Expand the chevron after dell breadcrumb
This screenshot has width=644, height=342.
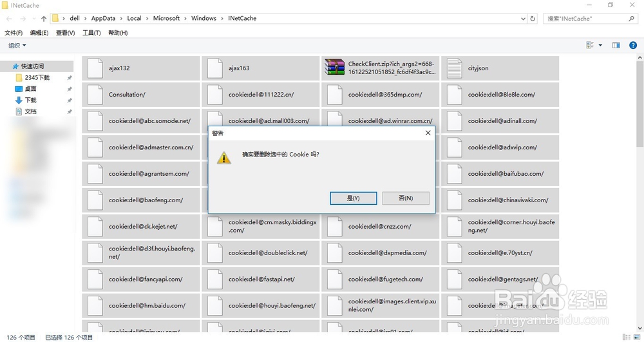point(86,19)
